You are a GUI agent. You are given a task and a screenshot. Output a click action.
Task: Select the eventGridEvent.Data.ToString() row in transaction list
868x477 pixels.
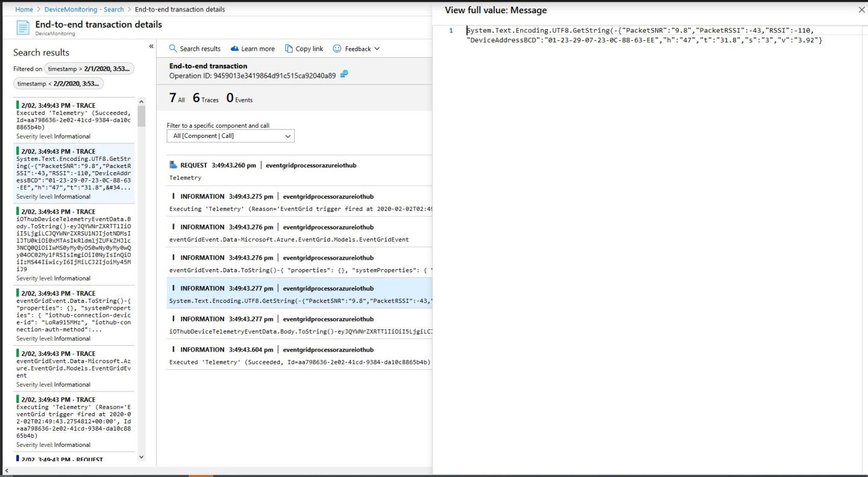click(x=300, y=263)
